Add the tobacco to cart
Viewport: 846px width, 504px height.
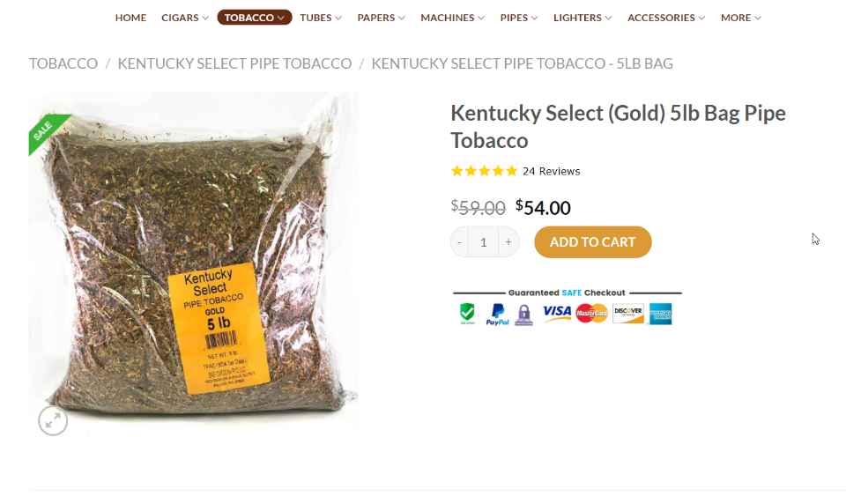592,242
